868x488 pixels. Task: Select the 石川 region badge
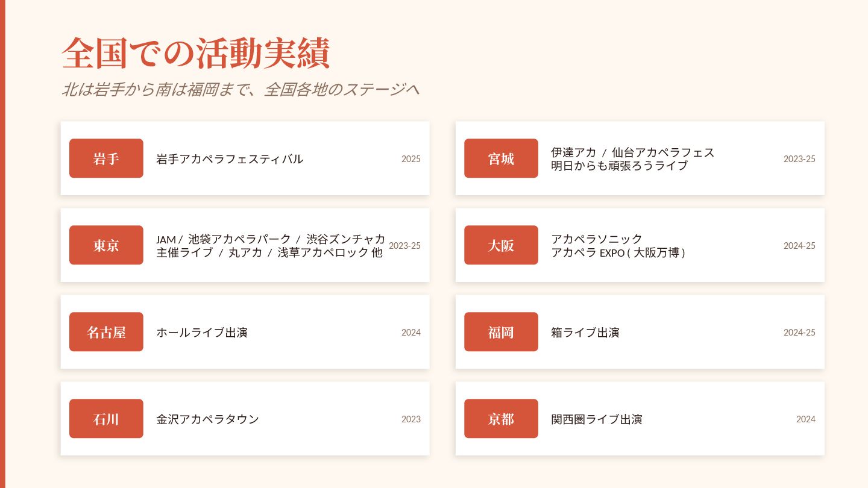click(106, 419)
